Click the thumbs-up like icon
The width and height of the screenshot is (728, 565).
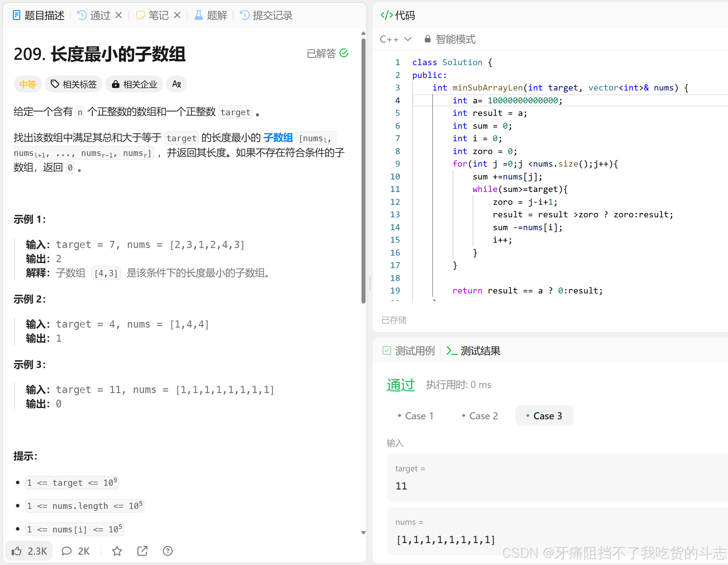click(17, 551)
